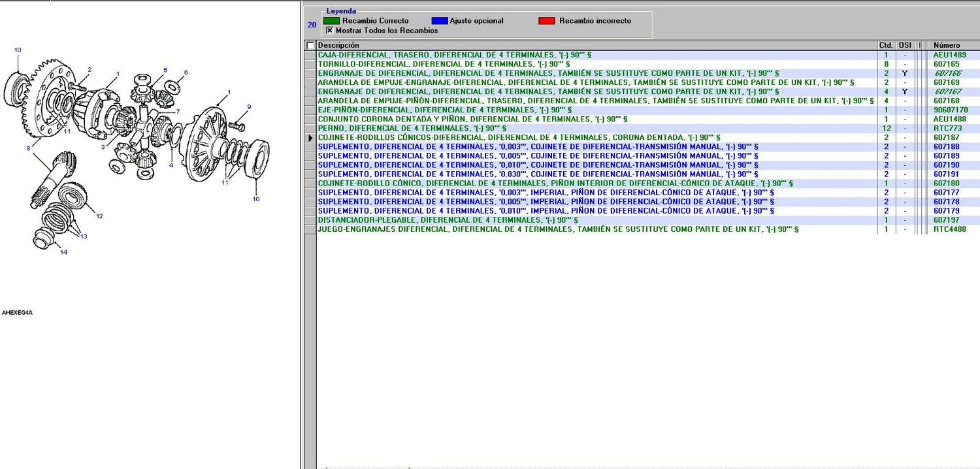Uncheck Mostrar Todos los Recambios checkbox

tap(330, 30)
